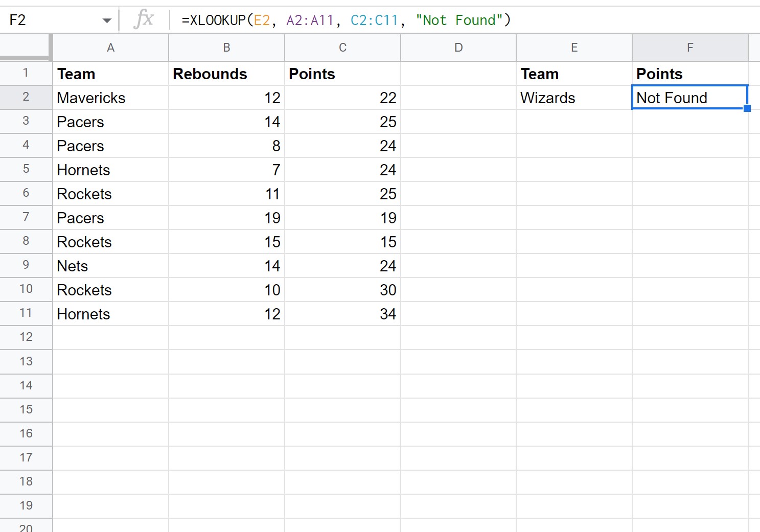Viewport: 760px width, 532px height.
Task: Select column A header
Action: point(111,48)
